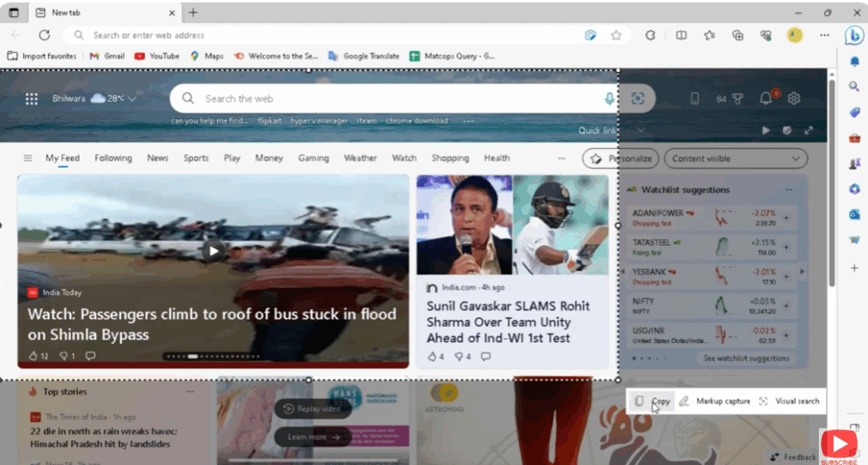Open page settings gear icon

793,98
